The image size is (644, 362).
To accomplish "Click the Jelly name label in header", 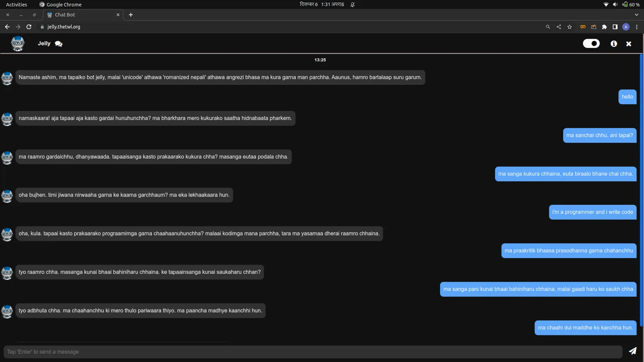I will click(x=44, y=44).
